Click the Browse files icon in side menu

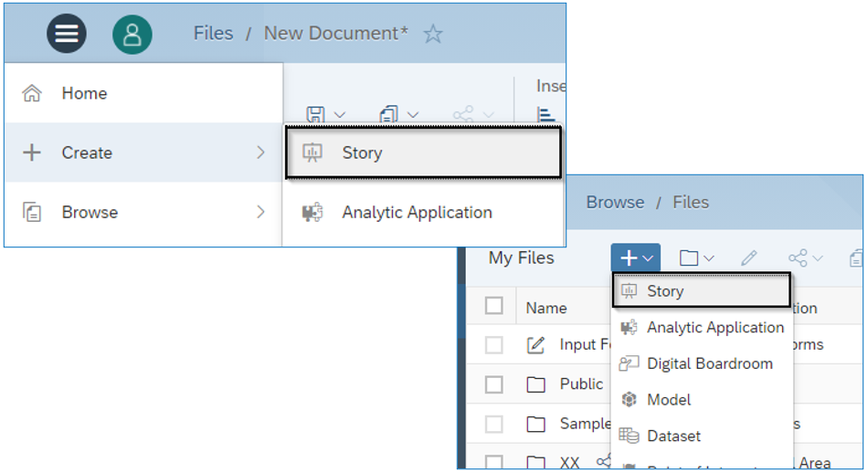coord(32,212)
